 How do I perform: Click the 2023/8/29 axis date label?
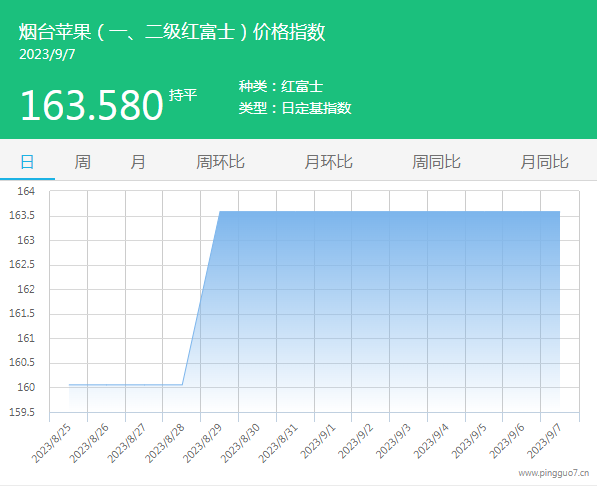click(x=203, y=444)
